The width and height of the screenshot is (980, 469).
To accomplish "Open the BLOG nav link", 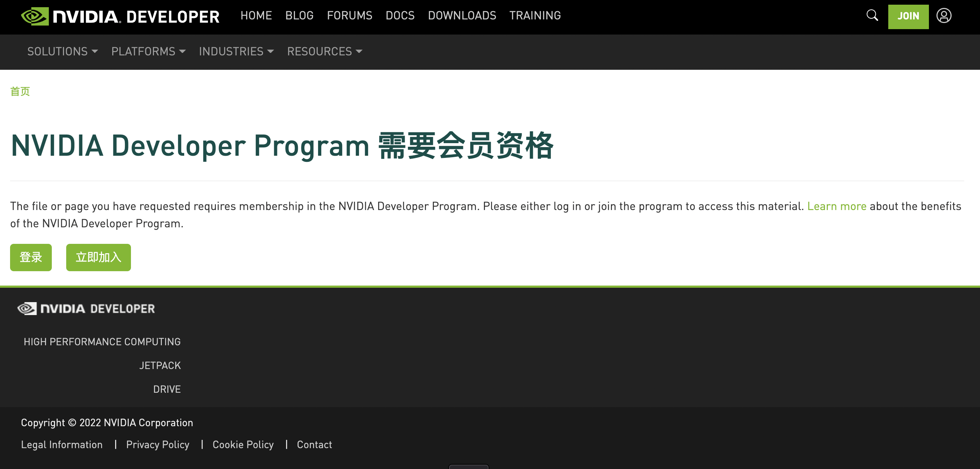I will (299, 15).
